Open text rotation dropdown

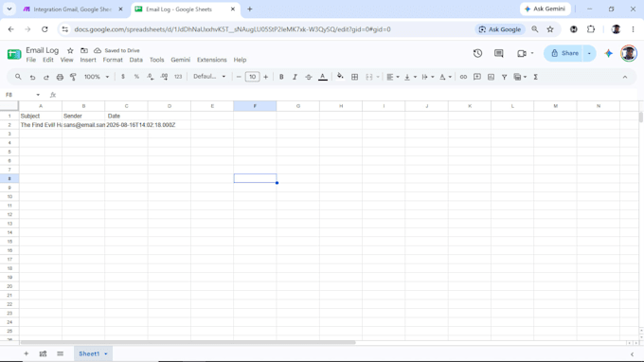pos(445,77)
